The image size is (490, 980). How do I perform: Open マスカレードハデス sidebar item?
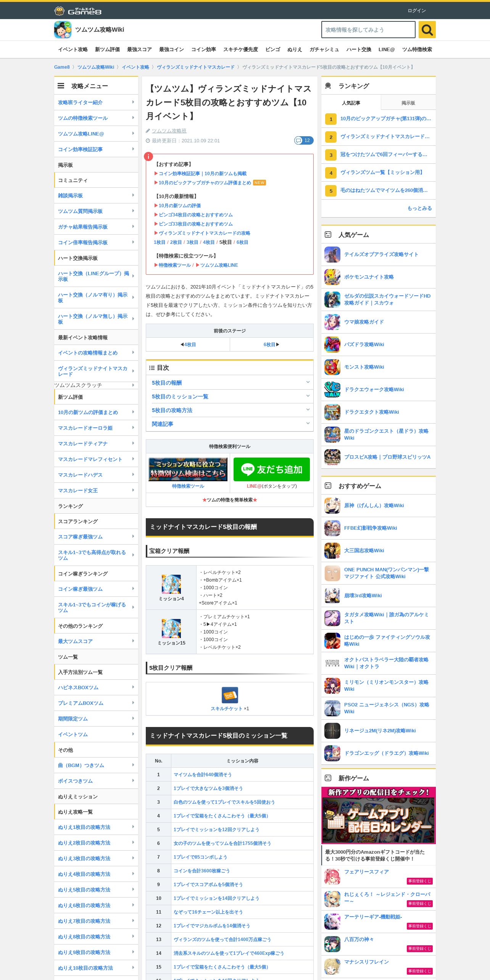point(96,475)
